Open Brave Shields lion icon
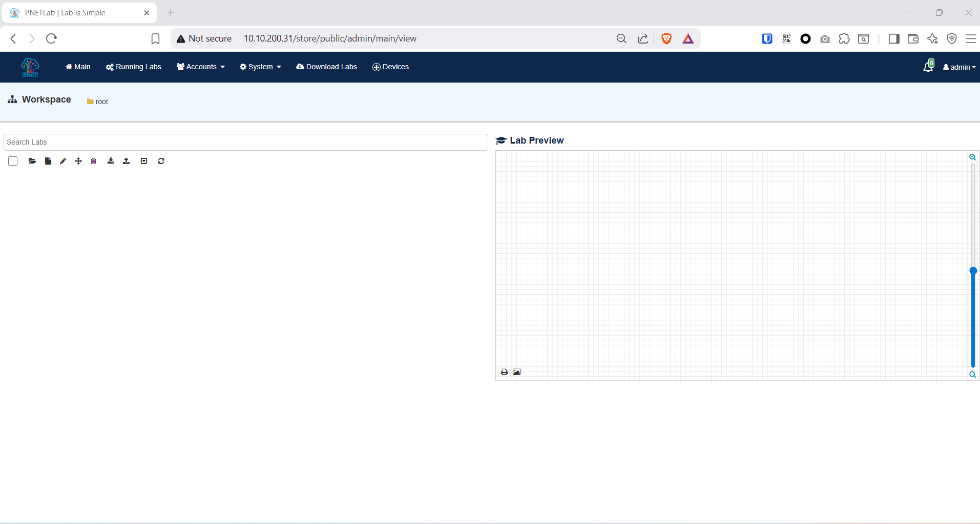The image size is (980, 524). [666, 38]
